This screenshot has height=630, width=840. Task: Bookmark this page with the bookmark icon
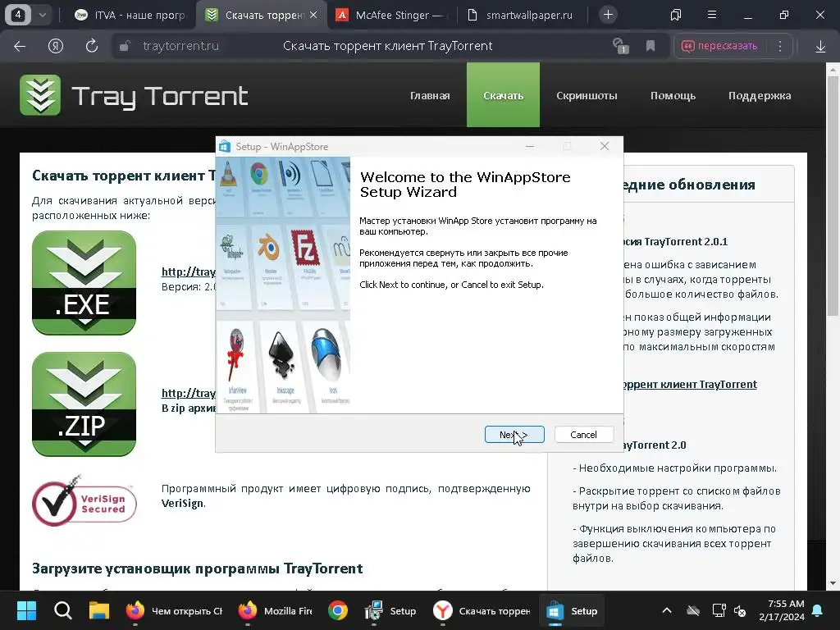point(651,46)
